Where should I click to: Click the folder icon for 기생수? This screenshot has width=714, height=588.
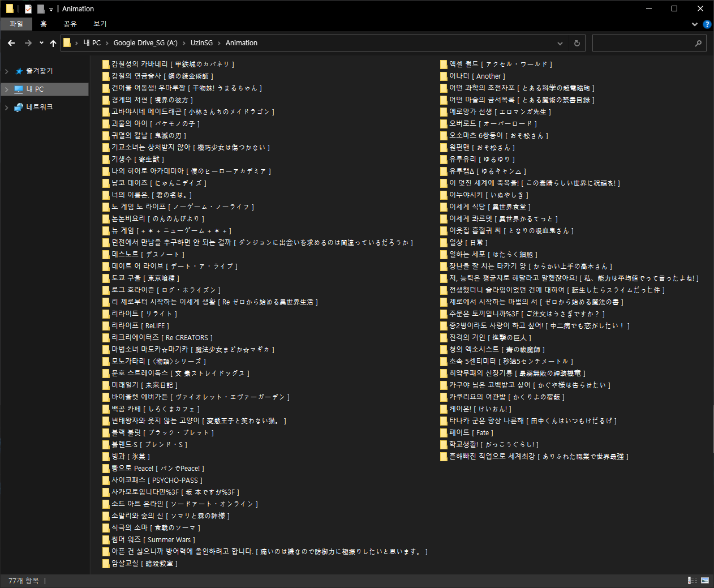(106, 160)
